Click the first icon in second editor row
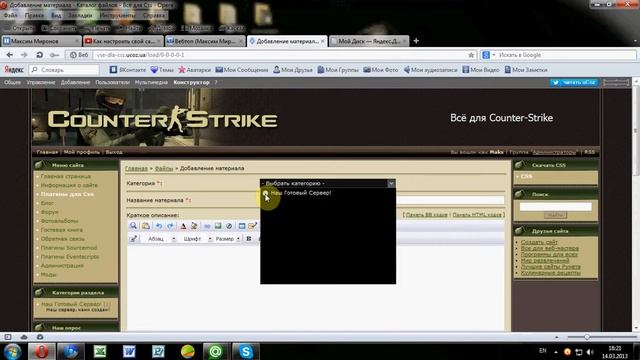640x360 pixels. (133, 239)
